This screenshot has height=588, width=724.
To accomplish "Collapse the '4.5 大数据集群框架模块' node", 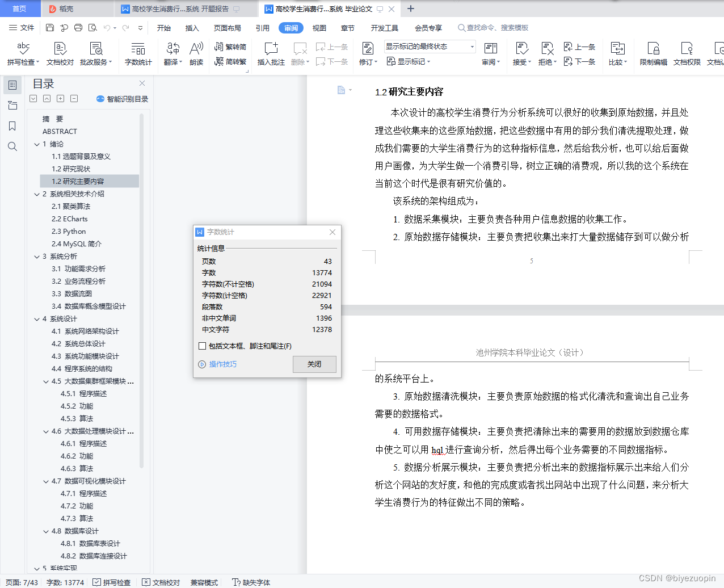I will pos(46,381).
